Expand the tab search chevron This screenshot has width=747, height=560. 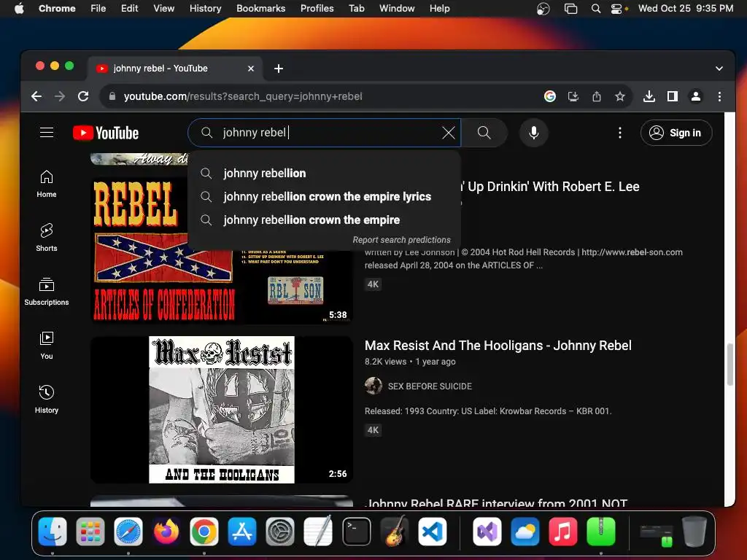(719, 69)
